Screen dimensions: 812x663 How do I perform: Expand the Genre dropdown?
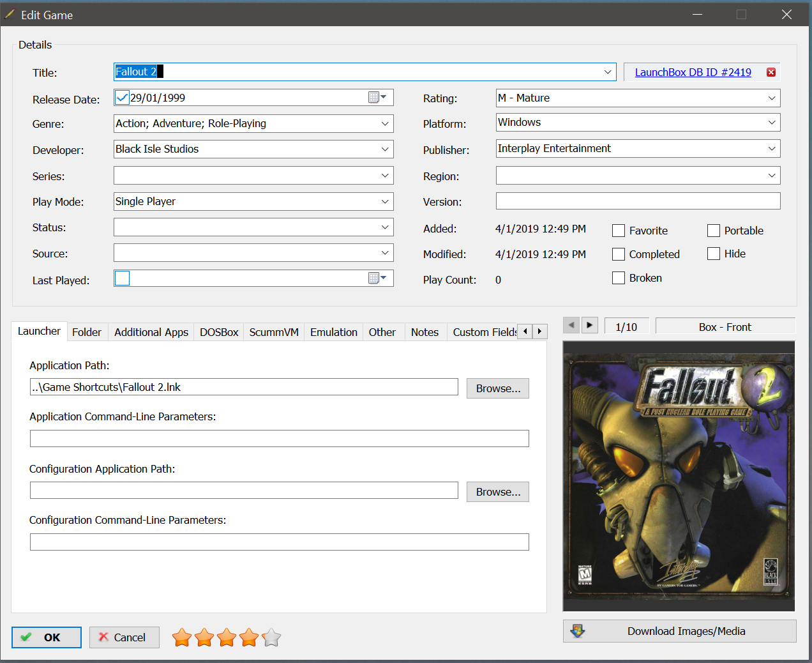(385, 123)
